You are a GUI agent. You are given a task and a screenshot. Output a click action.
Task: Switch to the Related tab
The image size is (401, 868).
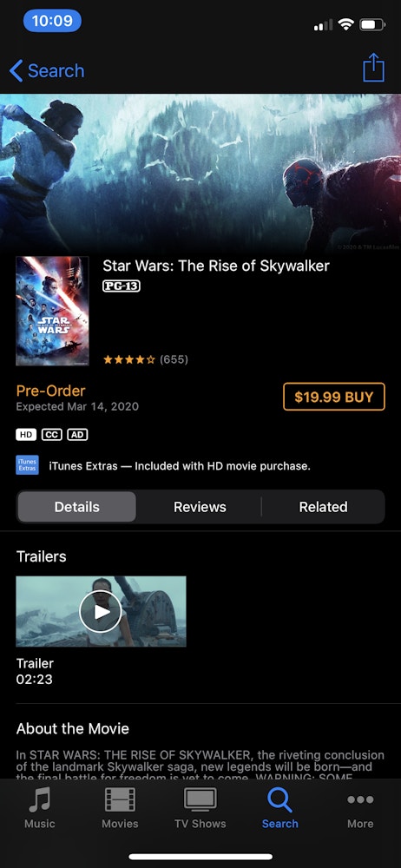point(323,507)
